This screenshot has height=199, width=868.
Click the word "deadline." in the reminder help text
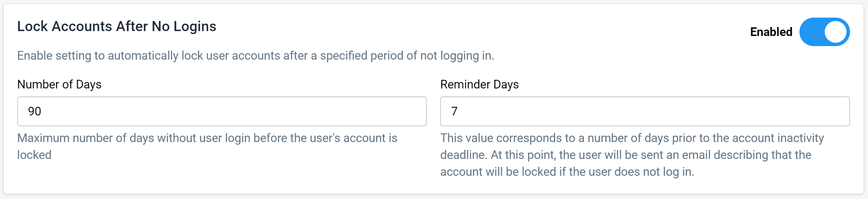click(464, 155)
